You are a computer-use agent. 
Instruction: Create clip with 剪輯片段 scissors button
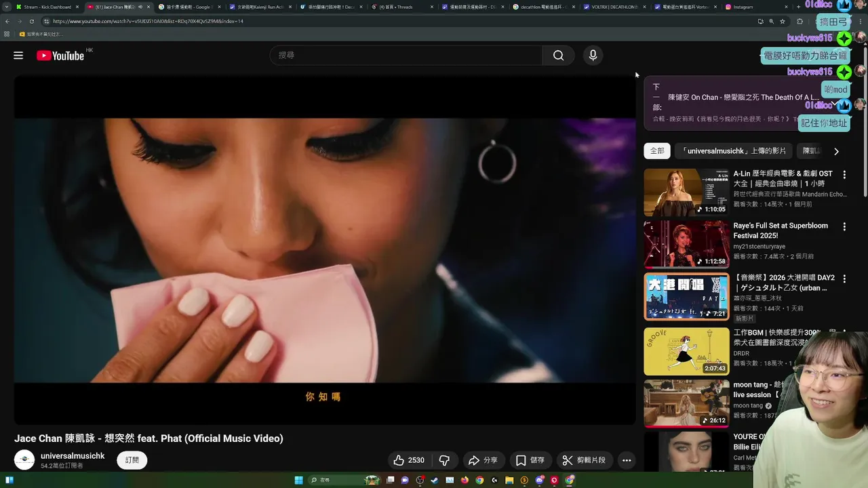(584, 460)
